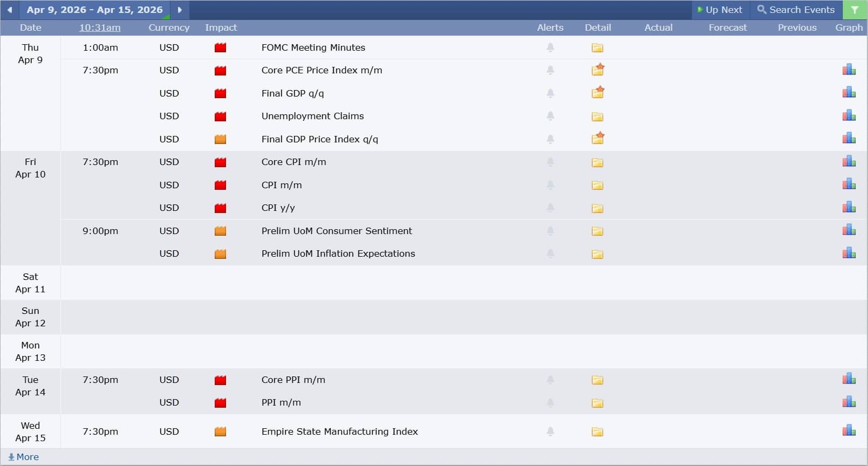Open detail folder for Unemployment Claims
This screenshot has width=868, height=466.
click(x=597, y=115)
